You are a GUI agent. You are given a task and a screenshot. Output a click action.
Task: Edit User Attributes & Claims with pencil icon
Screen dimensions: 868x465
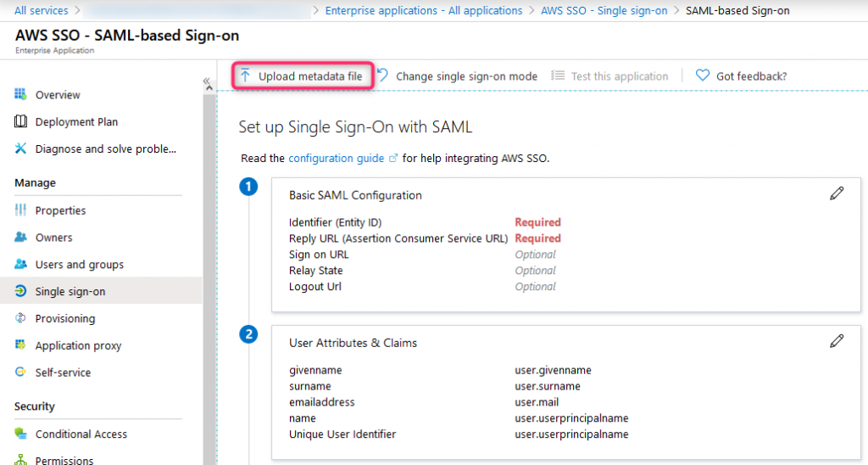[837, 341]
